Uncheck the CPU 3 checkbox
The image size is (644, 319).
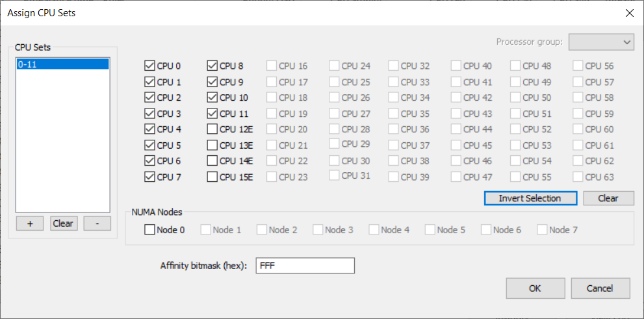[150, 114]
